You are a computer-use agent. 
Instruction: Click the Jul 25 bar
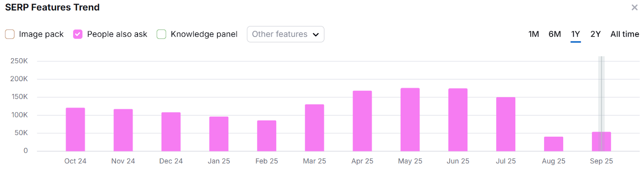pyautogui.click(x=506, y=124)
